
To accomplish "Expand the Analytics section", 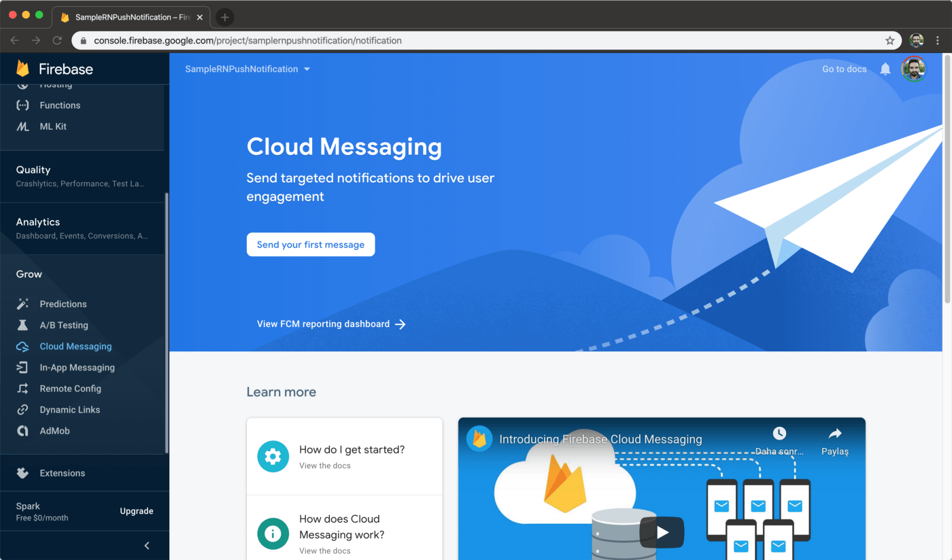I will coord(82,228).
